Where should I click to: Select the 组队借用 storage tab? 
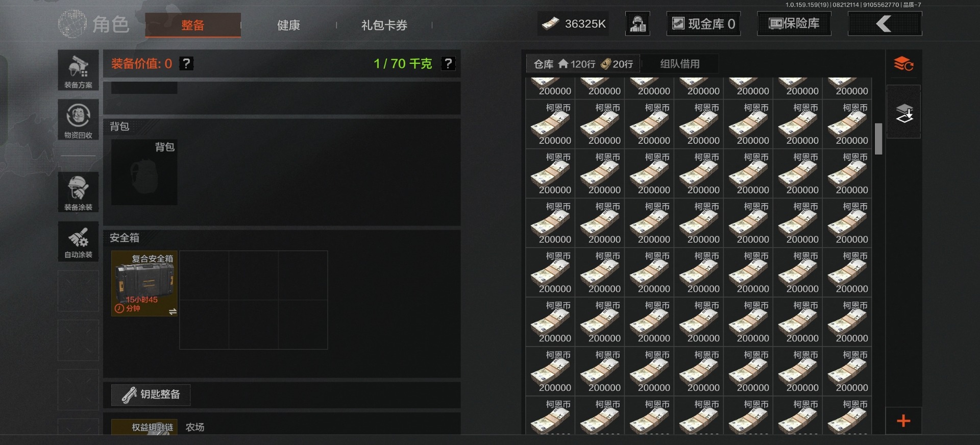point(680,64)
